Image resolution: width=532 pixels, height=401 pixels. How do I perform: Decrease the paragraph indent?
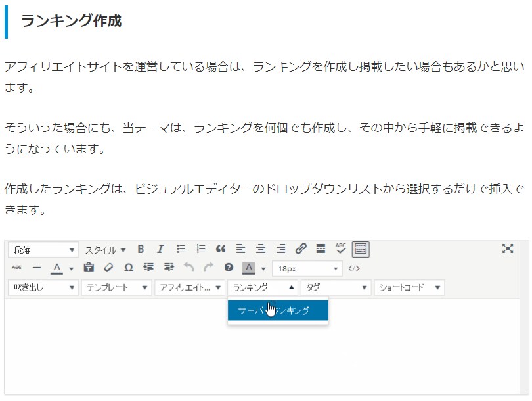[x=148, y=268]
